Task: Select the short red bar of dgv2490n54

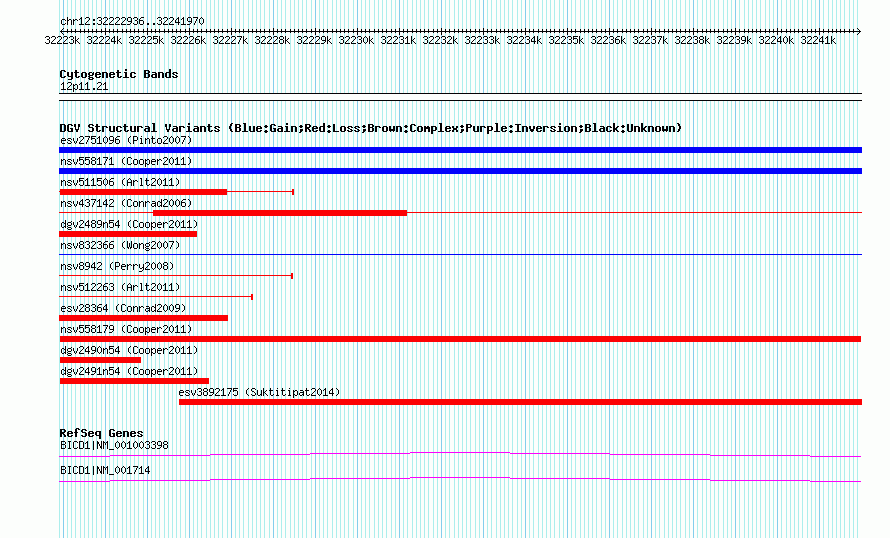Action: pyautogui.click(x=100, y=360)
